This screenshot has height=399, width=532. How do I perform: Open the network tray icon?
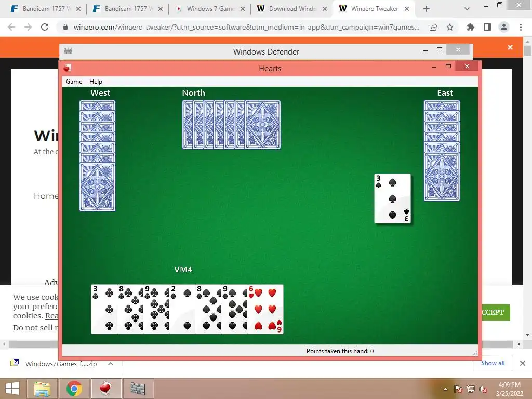point(471,389)
